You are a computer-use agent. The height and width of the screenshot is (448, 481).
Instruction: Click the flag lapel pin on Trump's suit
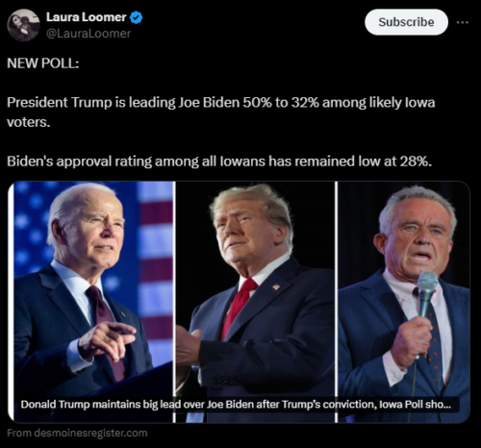[276, 286]
